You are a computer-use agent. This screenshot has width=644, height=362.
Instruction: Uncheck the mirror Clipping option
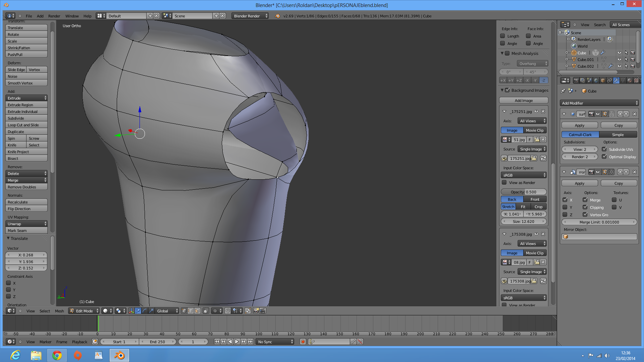585,207
